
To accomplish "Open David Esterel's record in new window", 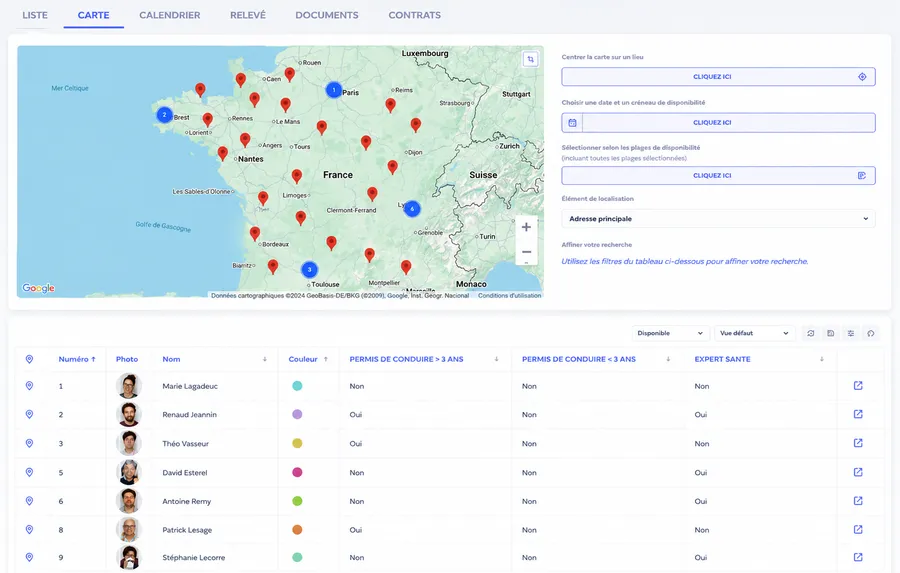I will coord(858,472).
